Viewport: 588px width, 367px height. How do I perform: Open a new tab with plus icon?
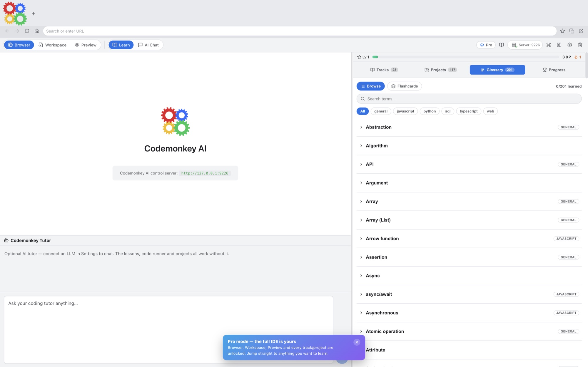click(34, 14)
